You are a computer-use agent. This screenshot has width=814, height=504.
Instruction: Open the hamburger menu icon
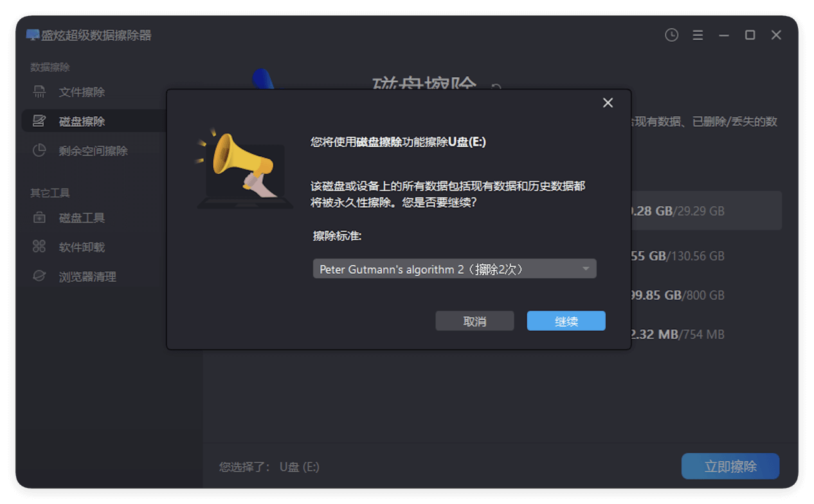698,35
